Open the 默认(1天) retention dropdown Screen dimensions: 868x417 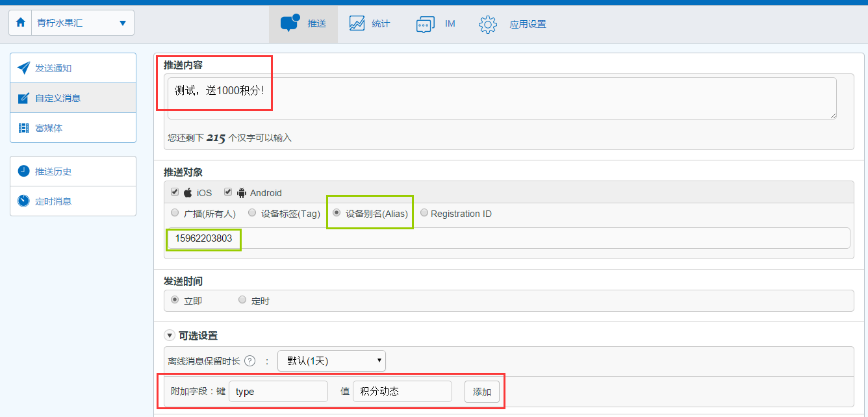pyautogui.click(x=331, y=360)
